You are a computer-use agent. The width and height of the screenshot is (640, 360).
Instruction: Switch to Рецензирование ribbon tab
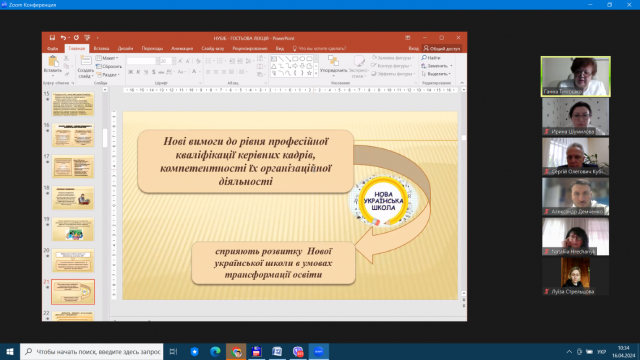[x=250, y=49]
